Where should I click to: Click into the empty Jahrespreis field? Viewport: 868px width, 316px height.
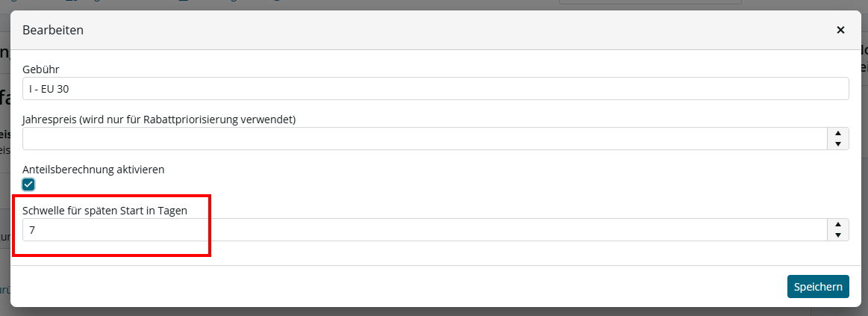[x=425, y=139]
